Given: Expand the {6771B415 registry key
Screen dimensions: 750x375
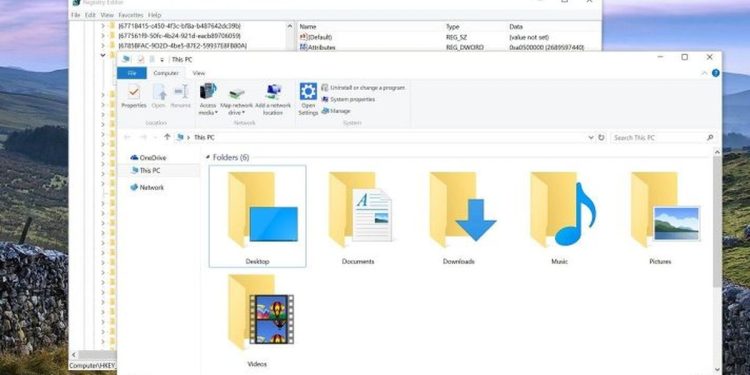Looking at the screenshot, I should click(x=103, y=26).
